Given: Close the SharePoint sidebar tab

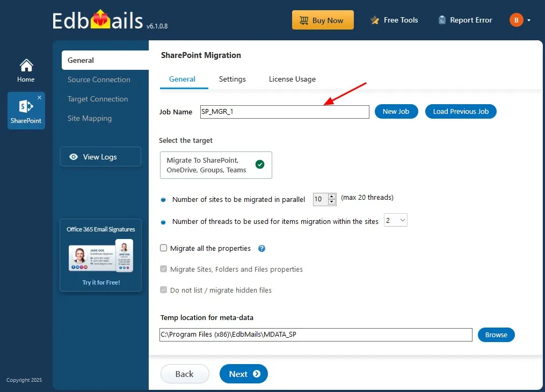Looking at the screenshot, I should pos(40,98).
